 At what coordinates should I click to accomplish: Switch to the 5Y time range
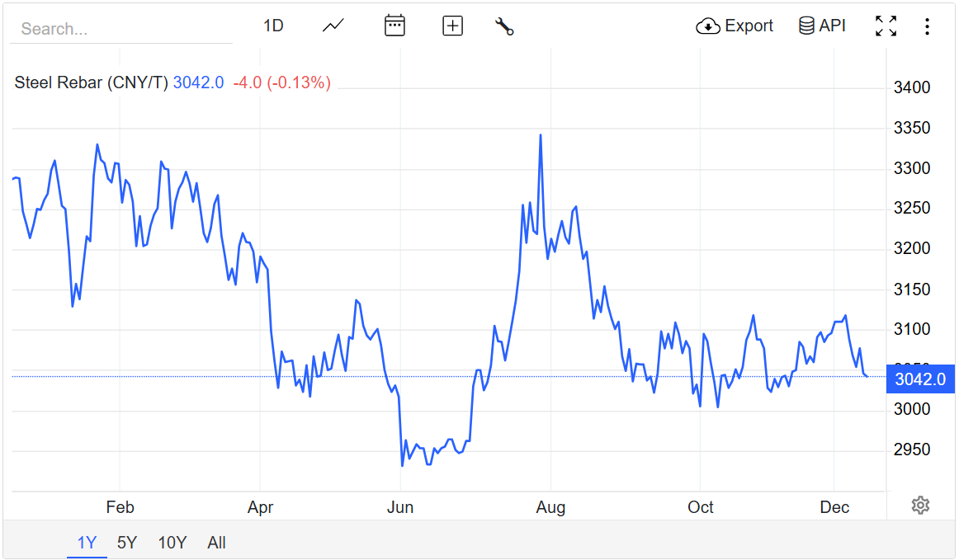pos(127,543)
